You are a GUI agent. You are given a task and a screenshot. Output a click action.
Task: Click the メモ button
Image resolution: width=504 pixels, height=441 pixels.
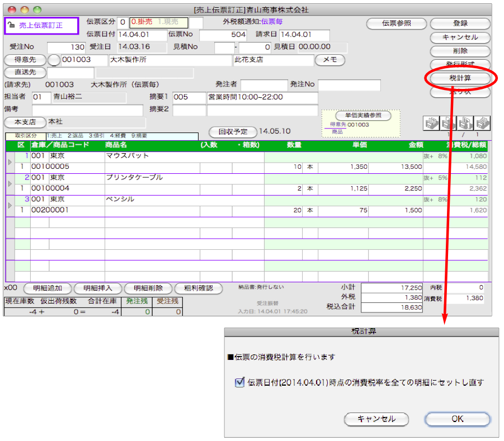pos(330,60)
